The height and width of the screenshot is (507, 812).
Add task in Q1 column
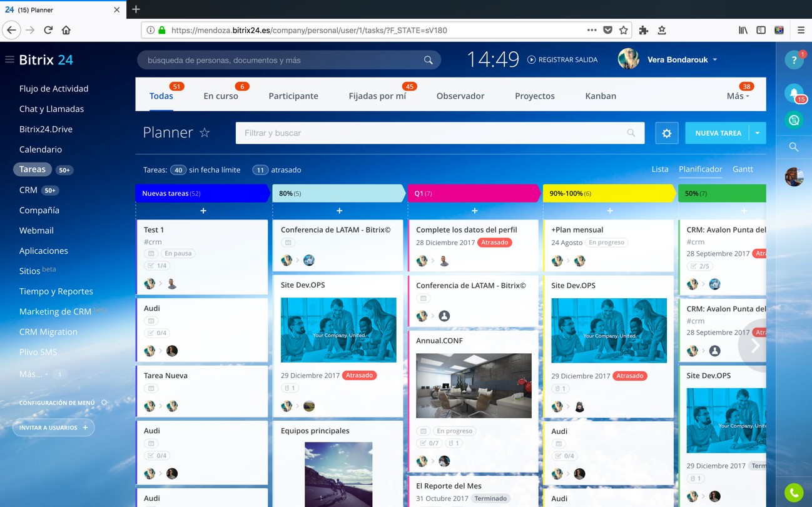click(x=474, y=211)
